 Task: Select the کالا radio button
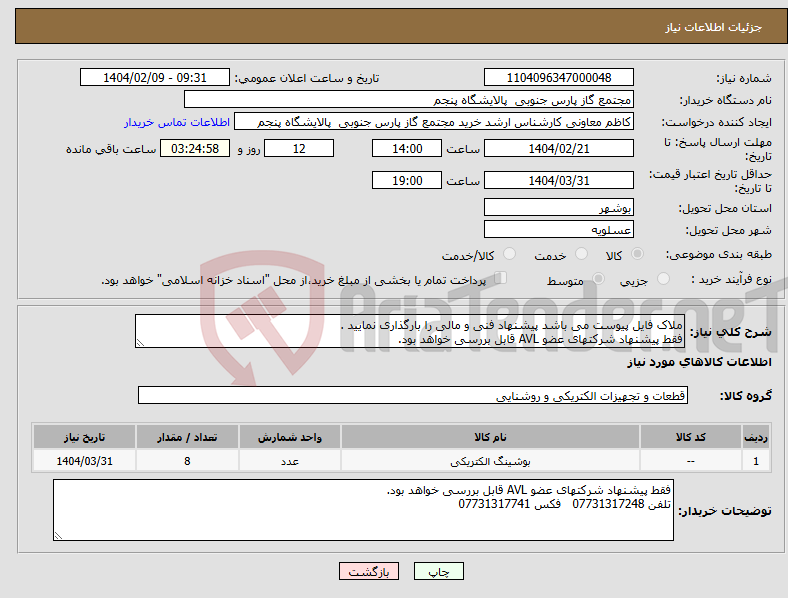click(x=637, y=254)
